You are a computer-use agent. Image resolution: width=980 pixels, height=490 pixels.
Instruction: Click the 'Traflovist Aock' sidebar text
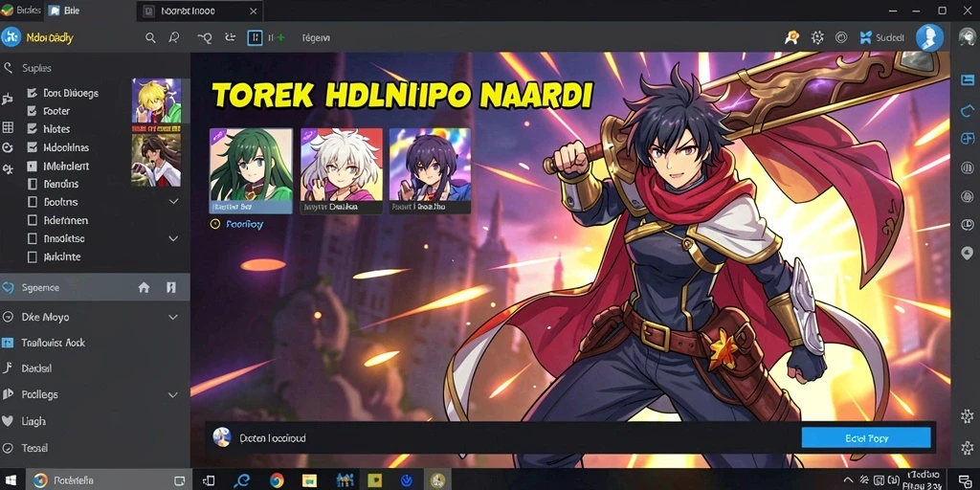[54, 343]
